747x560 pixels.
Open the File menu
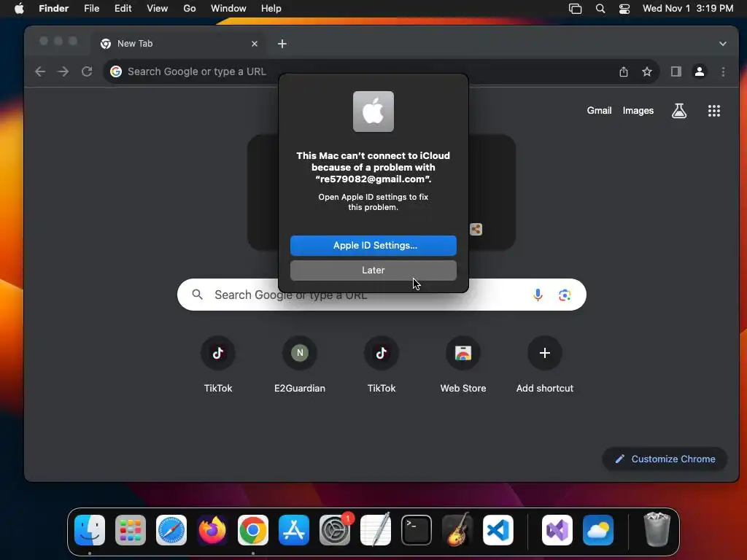click(x=91, y=9)
